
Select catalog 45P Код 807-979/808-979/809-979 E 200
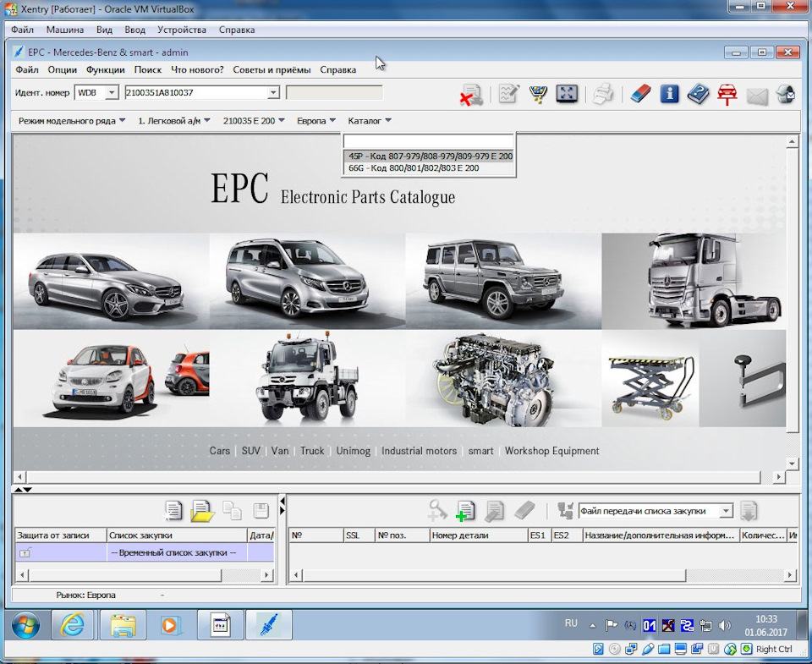click(x=429, y=156)
